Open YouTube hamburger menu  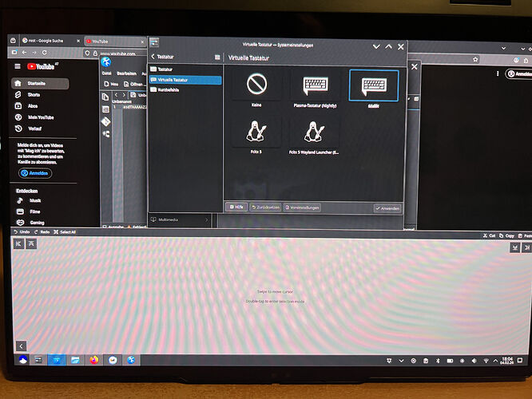(18, 66)
